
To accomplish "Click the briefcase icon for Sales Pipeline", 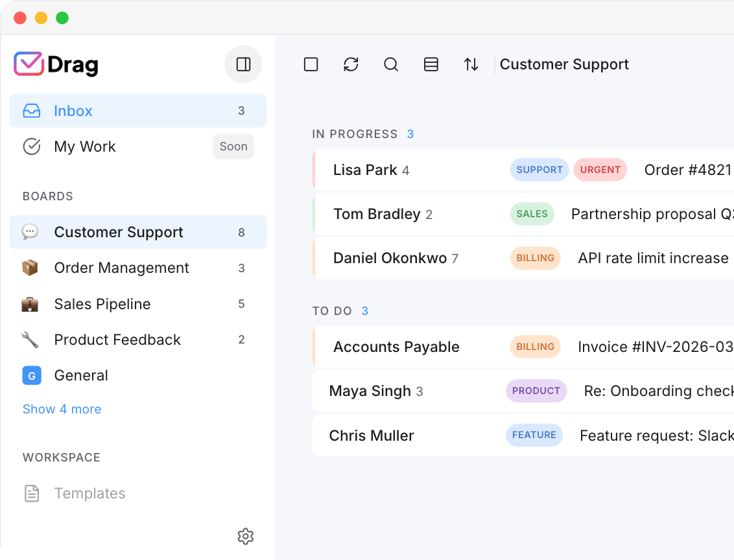I will (x=30, y=304).
